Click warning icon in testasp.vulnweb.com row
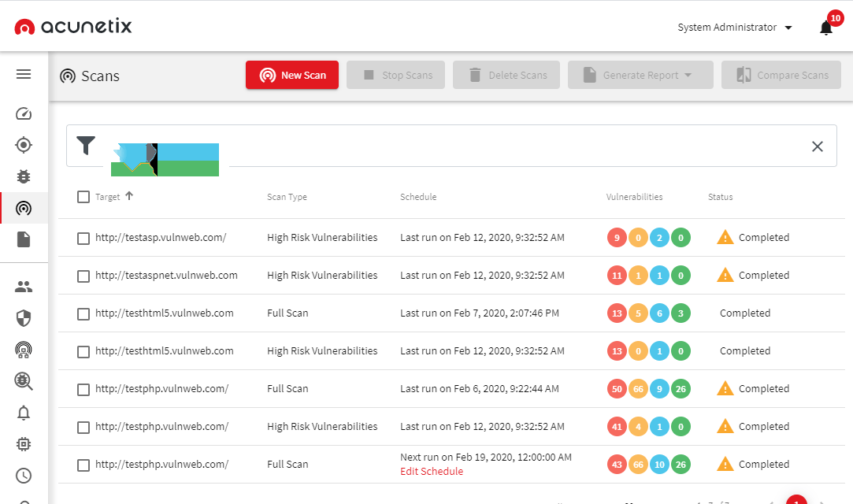The width and height of the screenshot is (853, 504). [x=725, y=237]
